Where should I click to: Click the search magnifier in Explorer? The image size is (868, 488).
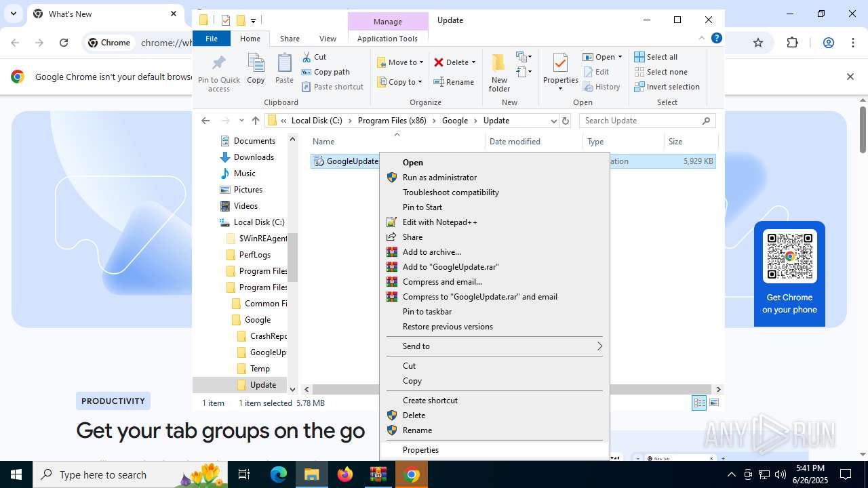[706, 121]
